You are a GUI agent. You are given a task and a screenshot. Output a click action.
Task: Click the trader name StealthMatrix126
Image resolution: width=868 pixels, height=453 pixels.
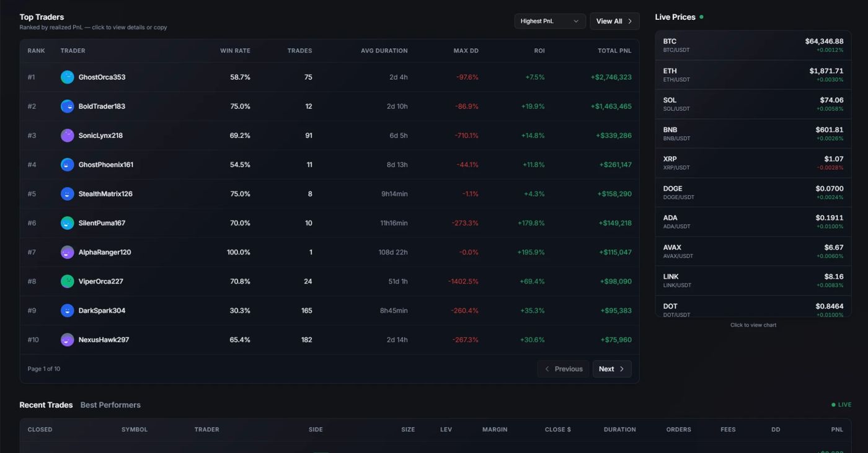point(105,193)
